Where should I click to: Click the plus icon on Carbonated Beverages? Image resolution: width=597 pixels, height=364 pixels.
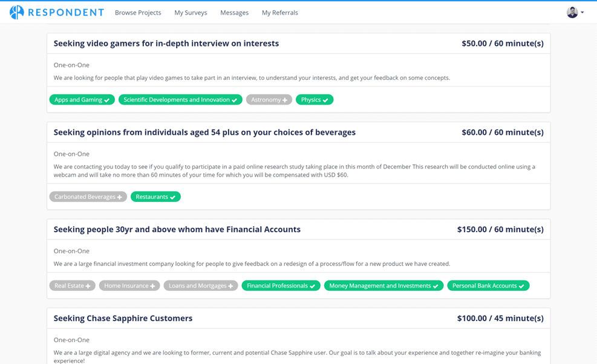coord(120,197)
